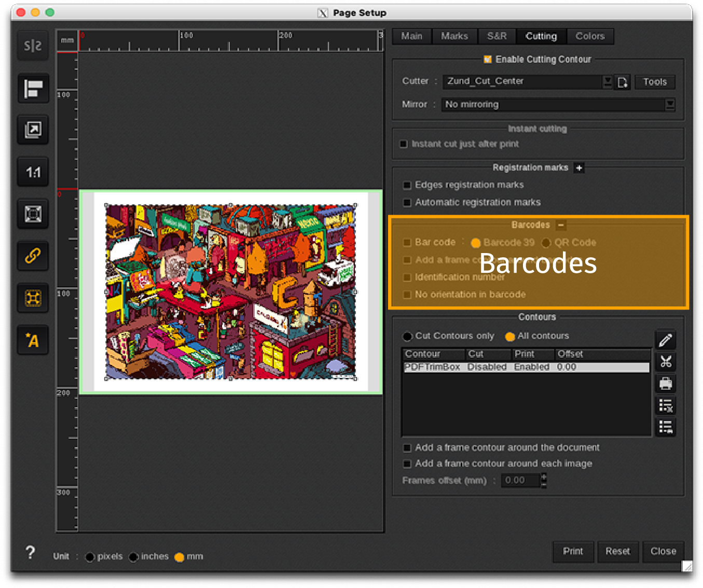Image resolution: width=703 pixels, height=588 pixels.
Task: Click the yellow *A annotation icon
Action: pyautogui.click(x=33, y=340)
